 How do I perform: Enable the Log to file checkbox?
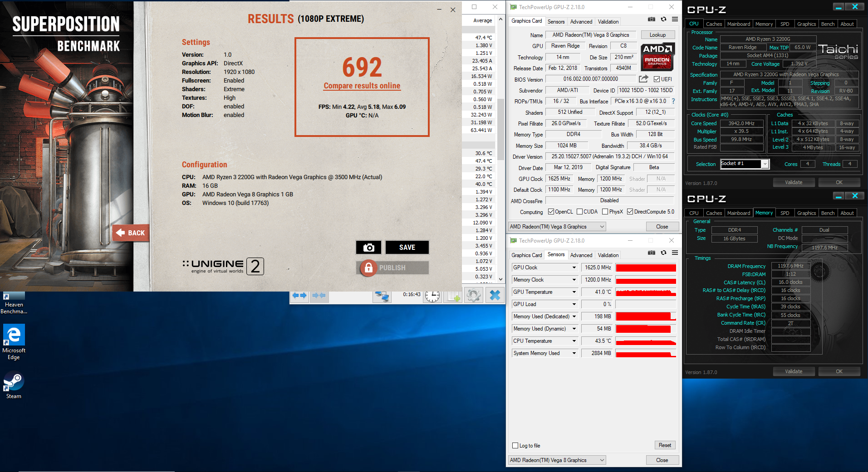pos(515,446)
